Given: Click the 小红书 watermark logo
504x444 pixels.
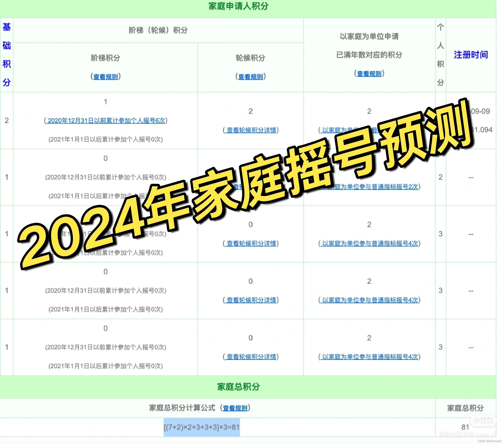Looking at the screenshot, I should [483, 420].
